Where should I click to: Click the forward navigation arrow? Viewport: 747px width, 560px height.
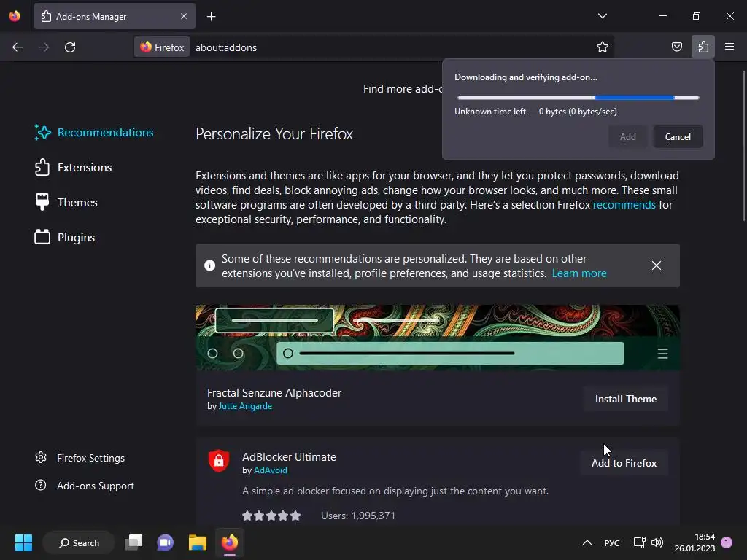point(44,47)
